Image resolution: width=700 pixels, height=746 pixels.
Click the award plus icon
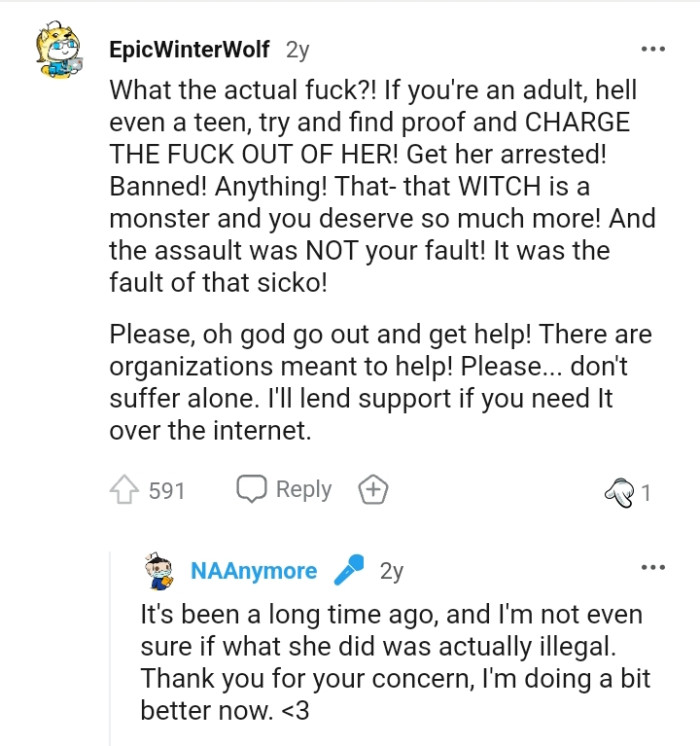coord(372,490)
